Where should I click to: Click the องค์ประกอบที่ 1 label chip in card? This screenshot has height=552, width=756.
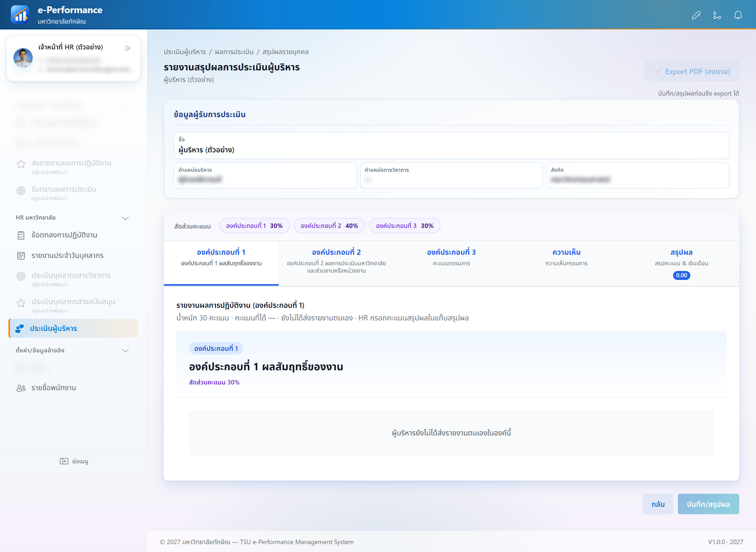pos(216,348)
